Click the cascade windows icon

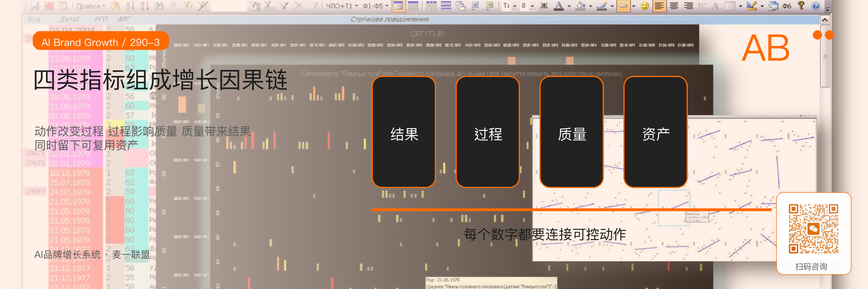pyautogui.click(x=461, y=6)
